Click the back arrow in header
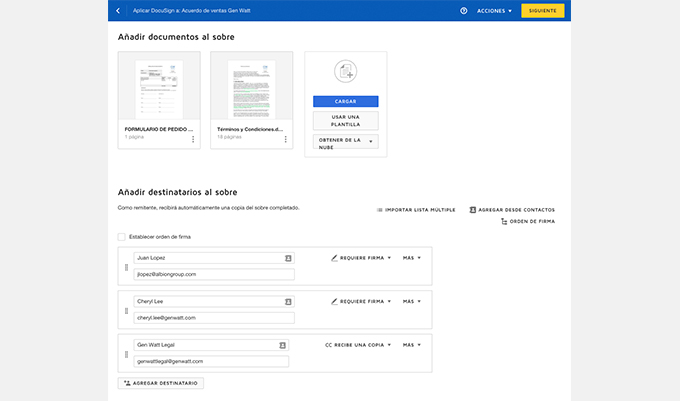Viewport: 680px width, 401px height. pyautogui.click(x=118, y=11)
